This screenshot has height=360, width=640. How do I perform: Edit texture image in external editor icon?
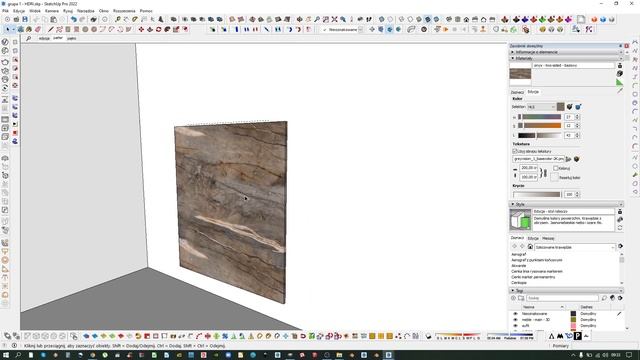click(577, 159)
